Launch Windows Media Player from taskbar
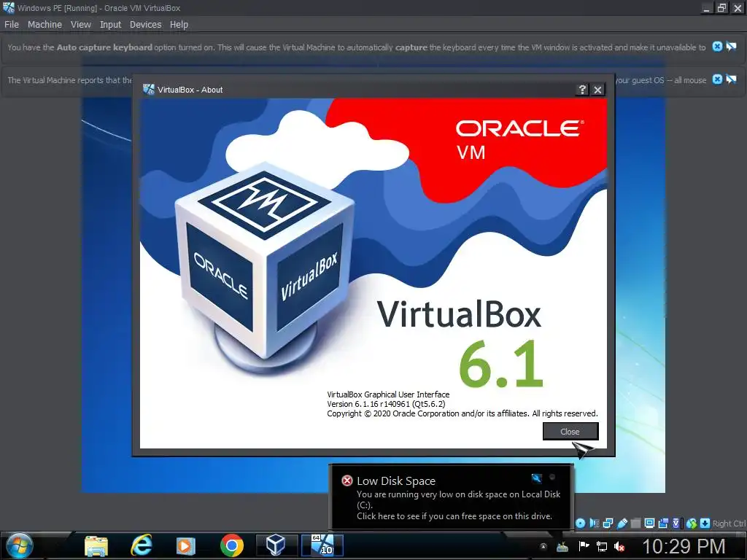Image resolution: width=747 pixels, height=560 pixels. pyautogui.click(x=185, y=546)
